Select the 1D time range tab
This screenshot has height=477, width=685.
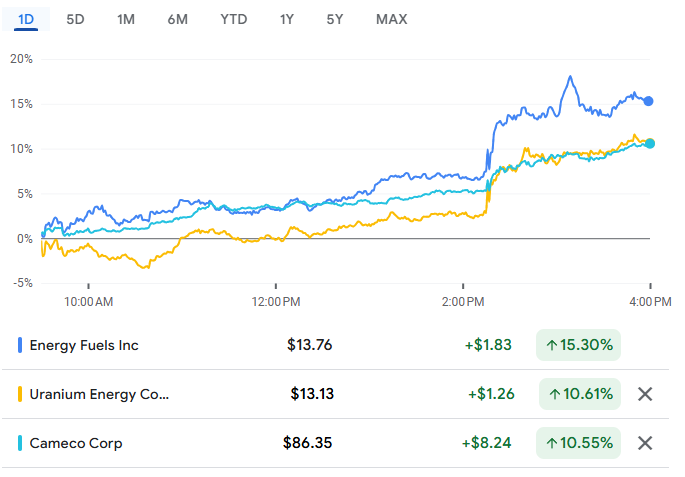(25, 19)
